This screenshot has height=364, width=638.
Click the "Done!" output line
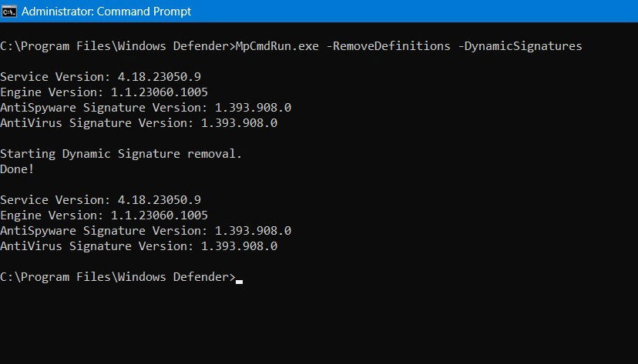(x=17, y=169)
